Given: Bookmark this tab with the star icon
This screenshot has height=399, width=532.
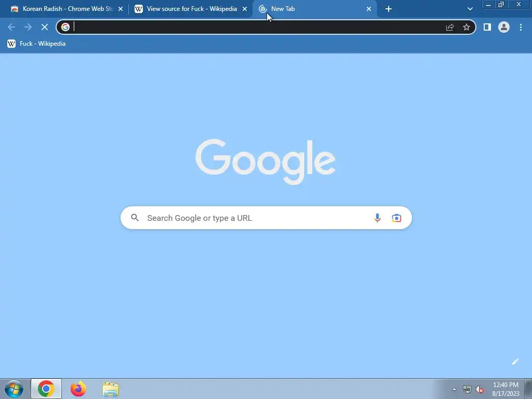Looking at the screenshot, I should (467, 27).
